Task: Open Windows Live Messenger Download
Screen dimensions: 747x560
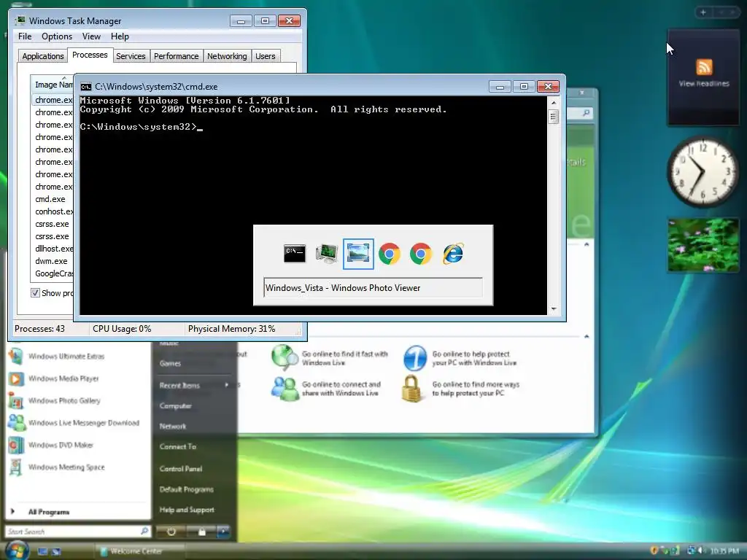Action: (74, 423)
